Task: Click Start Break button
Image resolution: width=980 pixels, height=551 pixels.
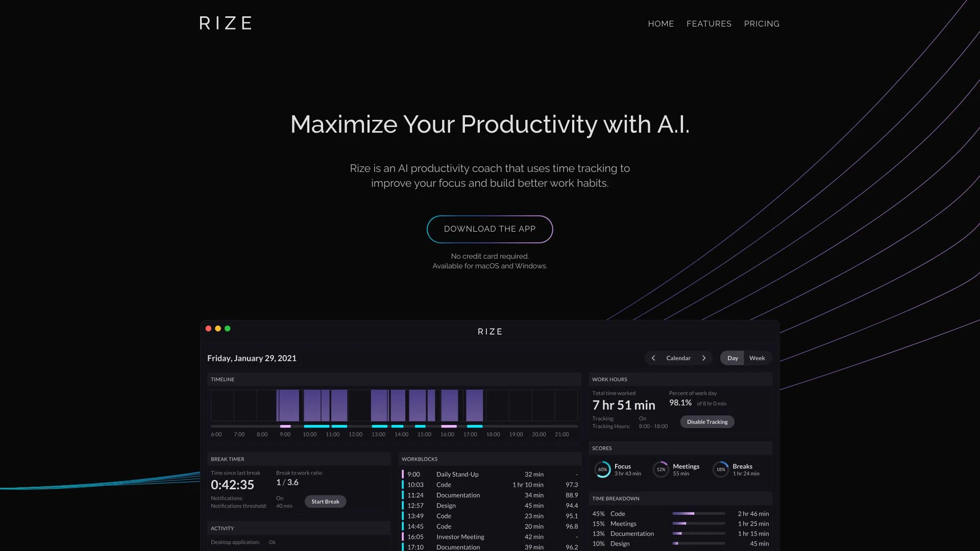Action: tap(325, 501)
